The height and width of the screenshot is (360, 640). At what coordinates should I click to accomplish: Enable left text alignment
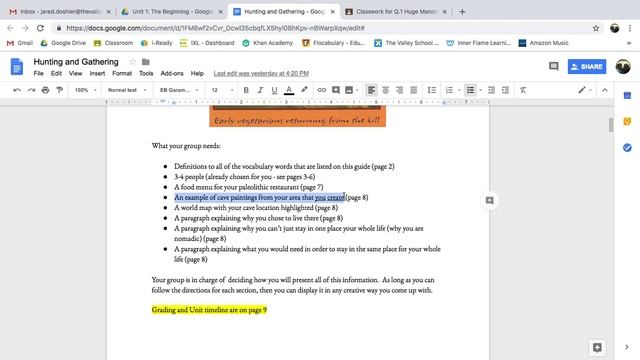pos(371,90)
